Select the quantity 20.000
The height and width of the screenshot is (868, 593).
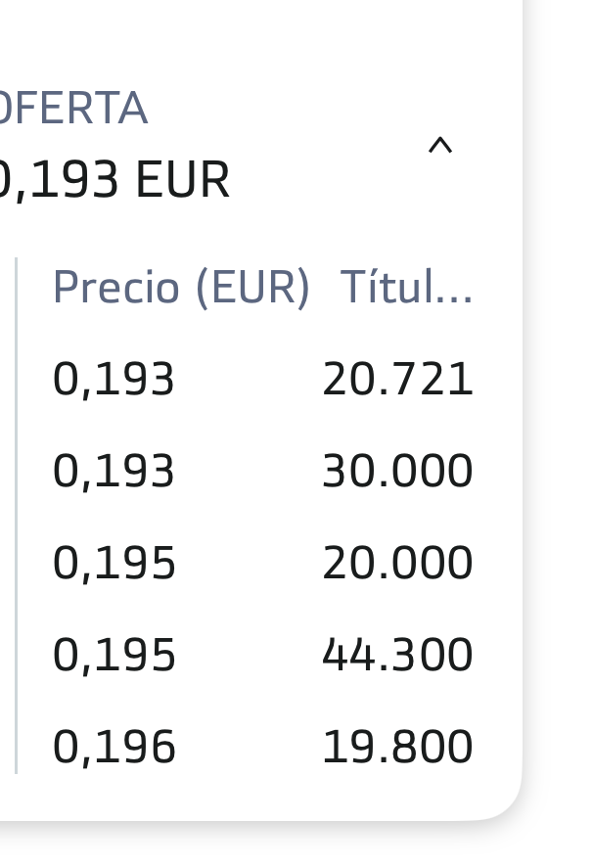(x=397, y=563)
